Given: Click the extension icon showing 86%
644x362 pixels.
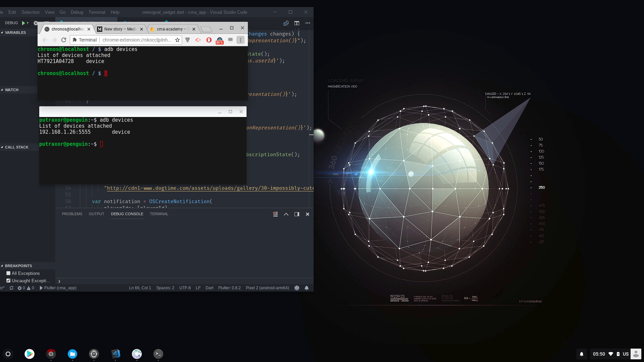Looking at the screenshot, I should point(220,40).
